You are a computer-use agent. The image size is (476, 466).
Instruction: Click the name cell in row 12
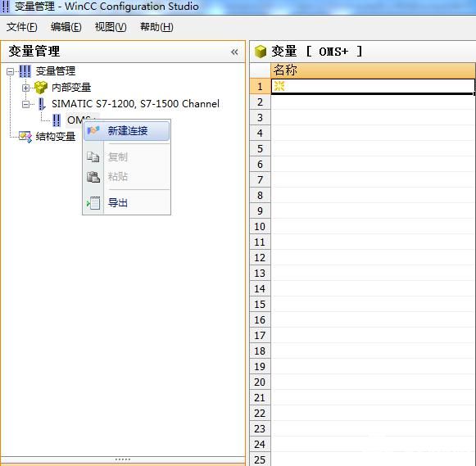tap(373, 258)
